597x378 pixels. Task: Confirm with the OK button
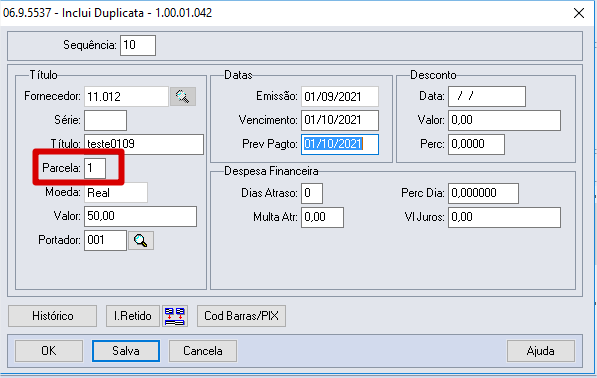pos(49,351)
